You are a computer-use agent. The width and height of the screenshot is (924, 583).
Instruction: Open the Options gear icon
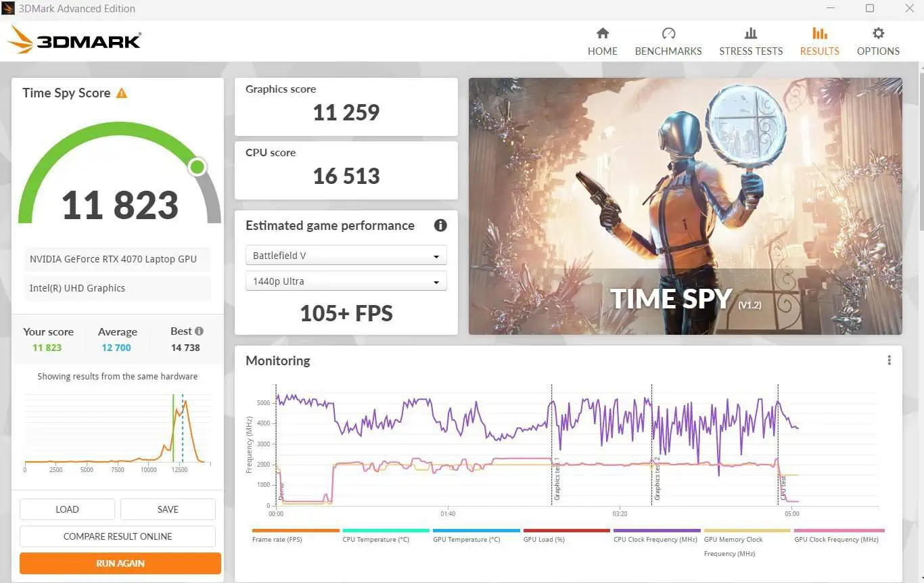pos(878,34)
